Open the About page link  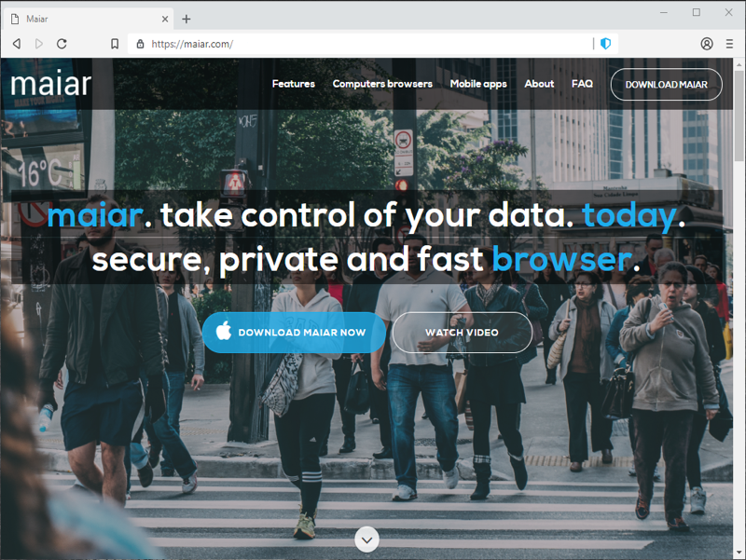[x=539, y=84]
